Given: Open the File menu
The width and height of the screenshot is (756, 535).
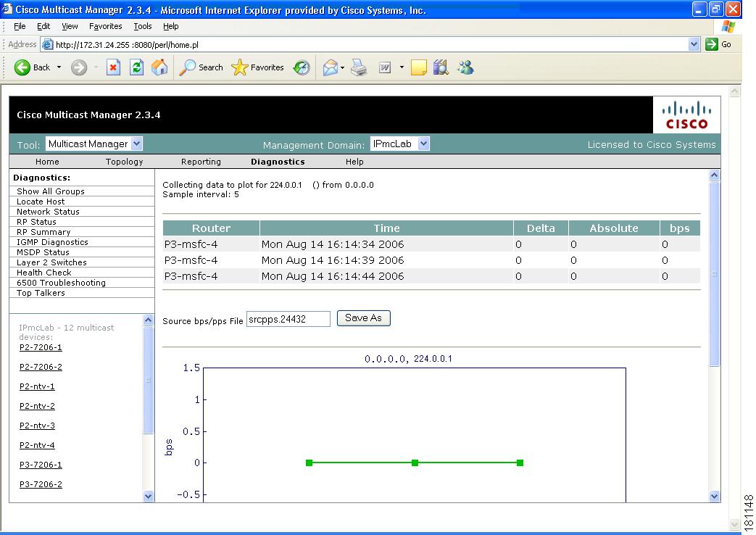Looking at the screenshot, I should (x=20, y=26).
